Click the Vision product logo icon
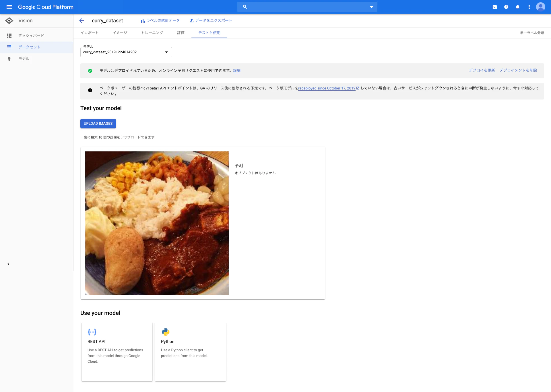This screenshot has height=392, width=551. coord(9,21)
